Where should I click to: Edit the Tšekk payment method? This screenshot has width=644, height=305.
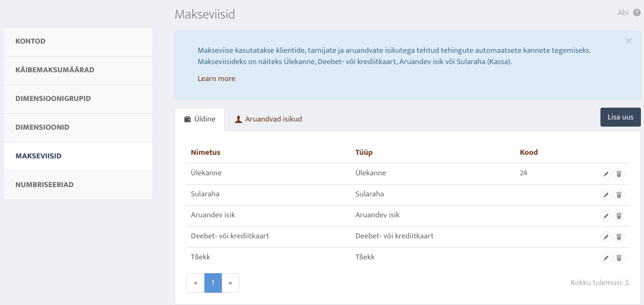pyautogui.click(x=606, y=258)
